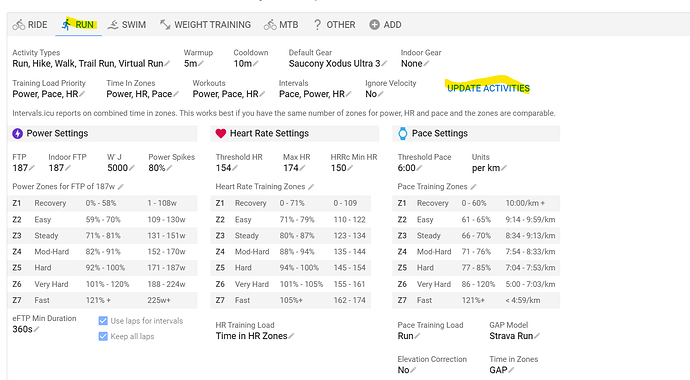This screenshot has height=380, width=690.
Task: Edit Threshold HR 154 via pencil icon
Action: pyautogui.click(x=235, y=168)
